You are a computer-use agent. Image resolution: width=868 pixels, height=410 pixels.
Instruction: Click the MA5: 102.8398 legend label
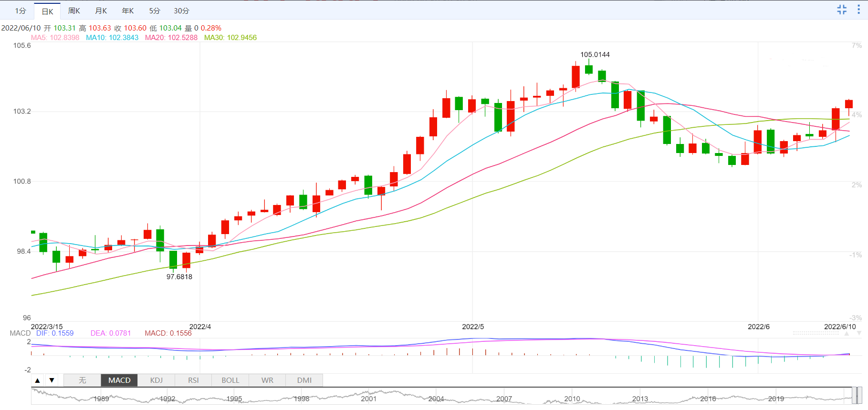click(55, 38)
